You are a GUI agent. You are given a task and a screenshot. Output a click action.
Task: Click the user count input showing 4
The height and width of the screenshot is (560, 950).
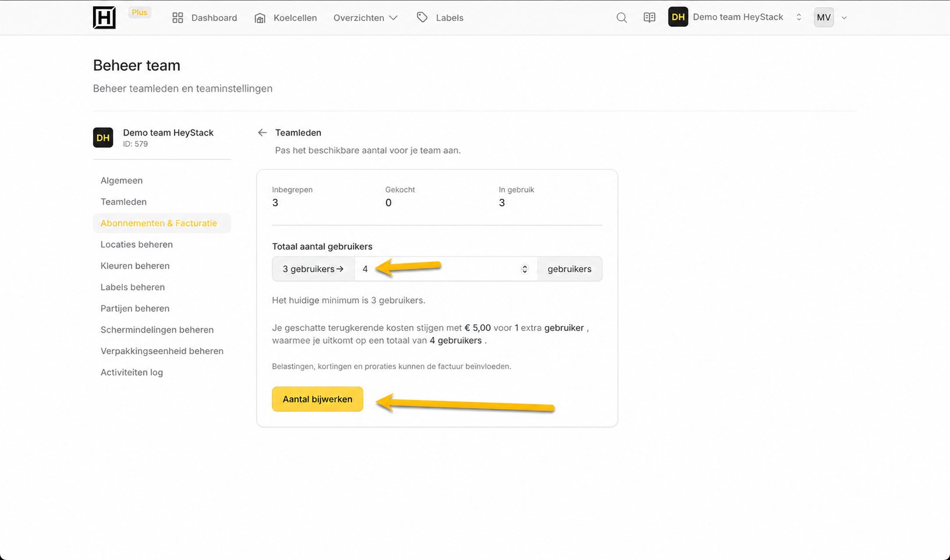point(446,269)
